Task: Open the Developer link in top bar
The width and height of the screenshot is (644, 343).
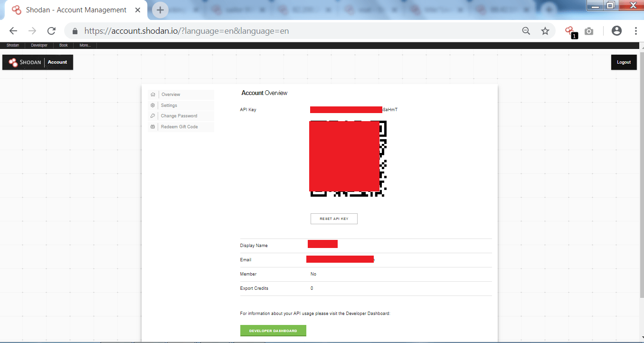Action: 39,45
